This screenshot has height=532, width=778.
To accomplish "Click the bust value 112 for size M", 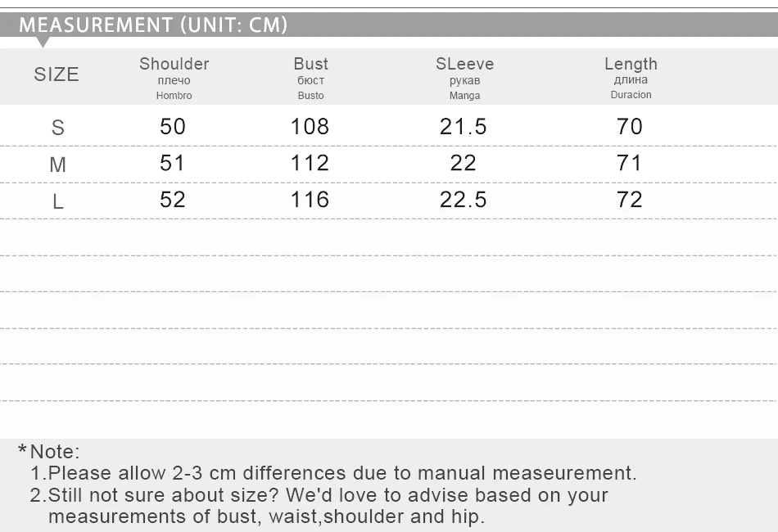I will 310,163.
